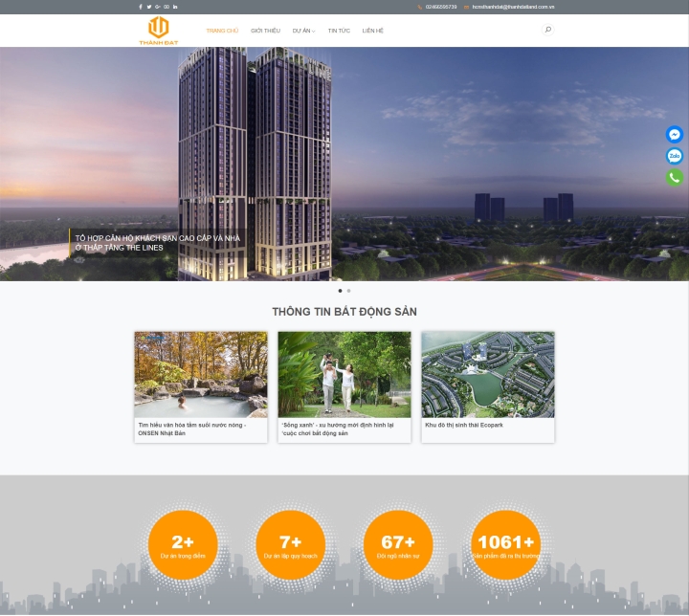
Task: Open the Messenger chat floating button
Action: point(675,135)
